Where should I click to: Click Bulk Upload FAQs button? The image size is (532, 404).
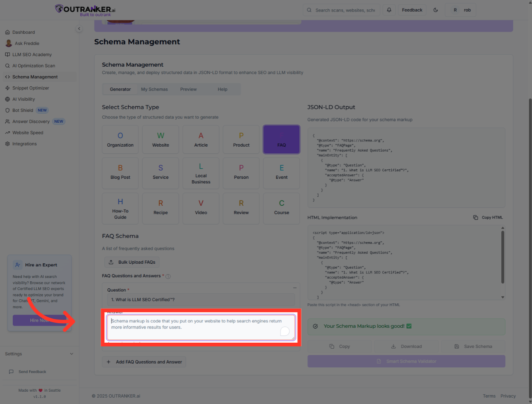click(132, 262)
